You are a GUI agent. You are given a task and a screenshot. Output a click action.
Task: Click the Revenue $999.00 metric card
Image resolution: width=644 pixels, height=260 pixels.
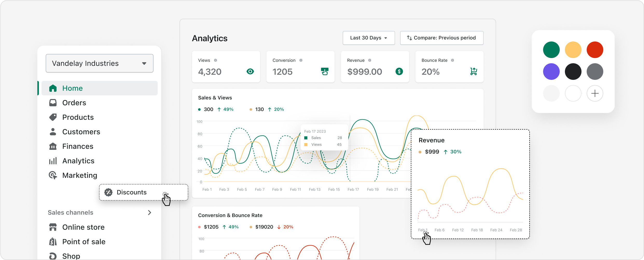375,67
